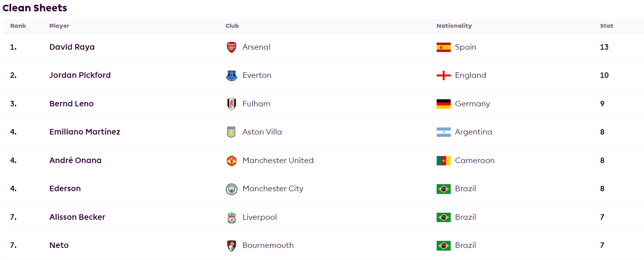Image resolution: width=644 pixels, height=260 pixels.
Task: Click the Aston Villa crest icon
Action: point(232,132)
